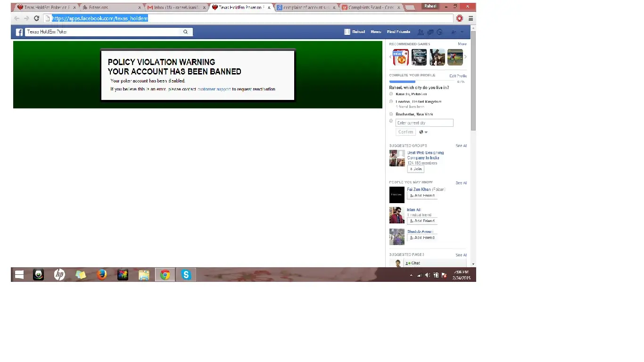Join the Best Web Designing Company group
The width and height of the screenshot is (644, 362).
415,169
